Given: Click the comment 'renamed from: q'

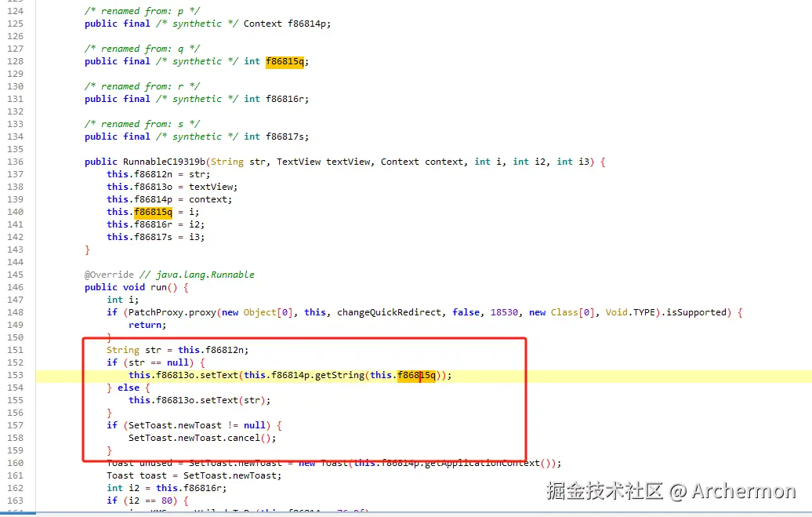Looking at the screenshot, I should [143, 48].
